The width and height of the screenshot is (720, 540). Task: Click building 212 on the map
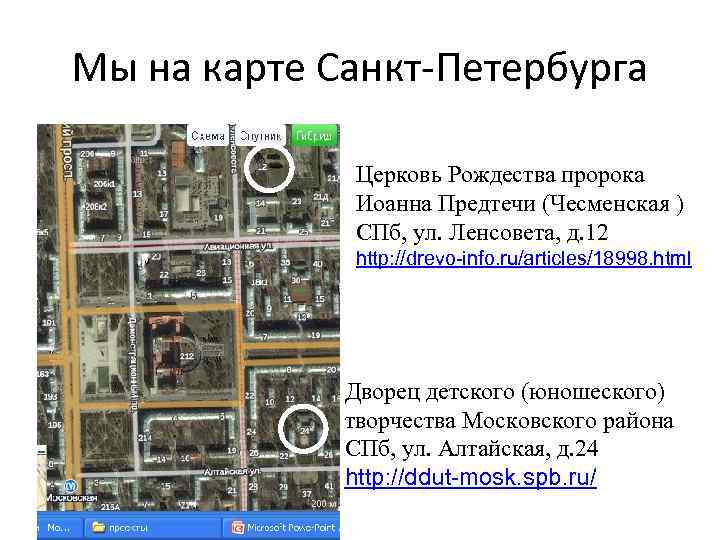[186, 356]
